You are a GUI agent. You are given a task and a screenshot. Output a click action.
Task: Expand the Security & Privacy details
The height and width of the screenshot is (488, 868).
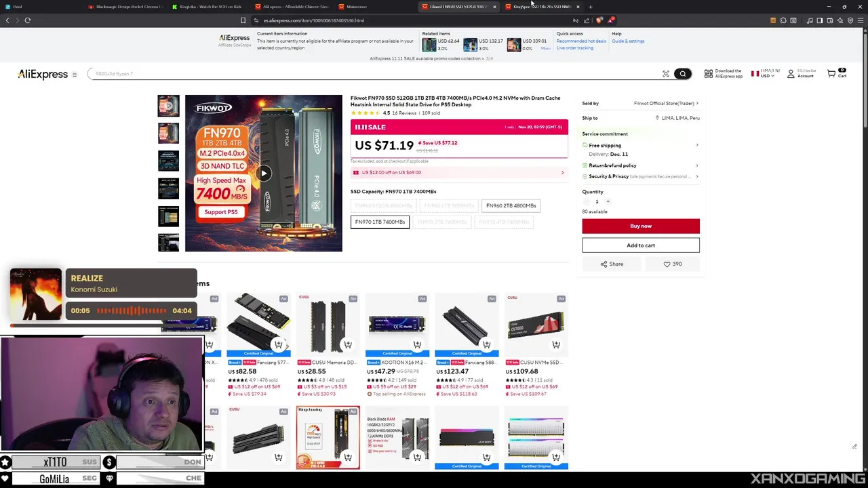coord(640,176)
